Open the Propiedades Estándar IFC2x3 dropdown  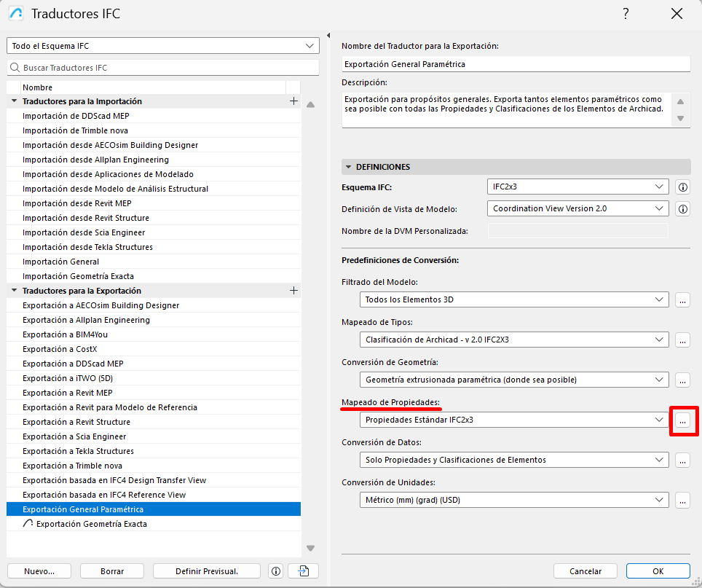(514, 420)
